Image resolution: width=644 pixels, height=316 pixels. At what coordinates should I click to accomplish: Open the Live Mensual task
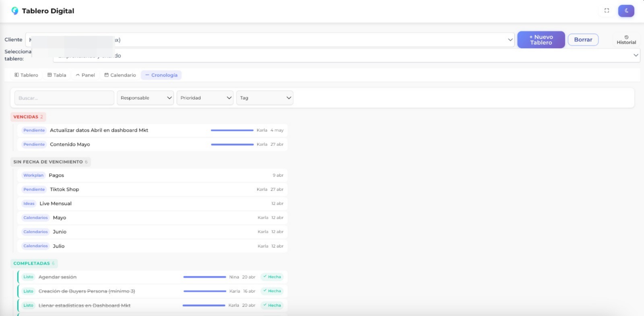point(152,204)
